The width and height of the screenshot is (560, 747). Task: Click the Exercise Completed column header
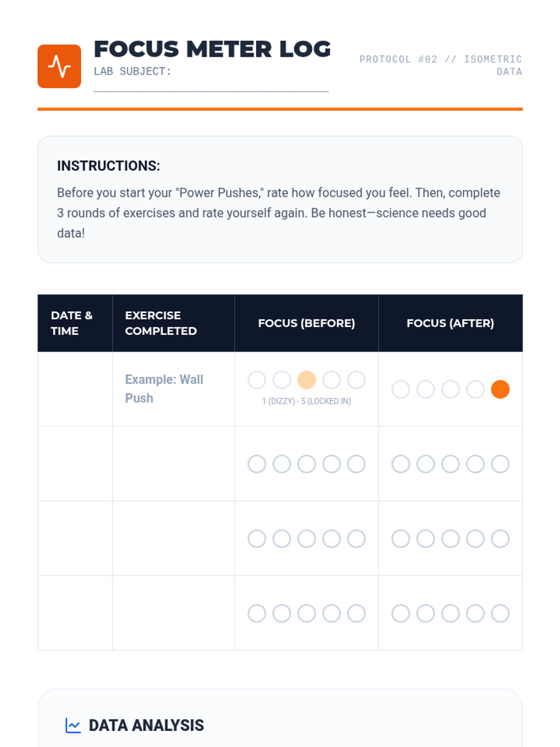point(161,323)
